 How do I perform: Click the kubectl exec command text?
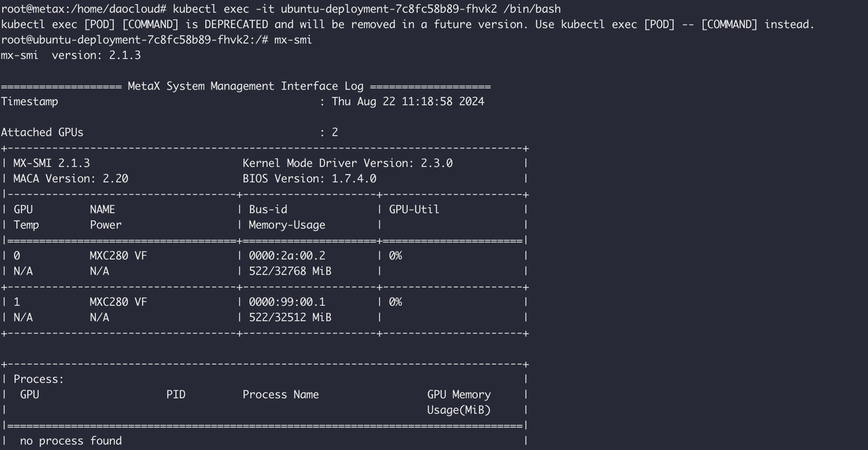coord(367,9)
